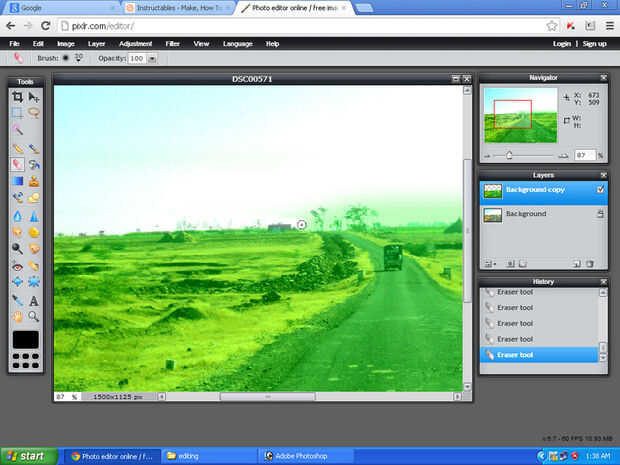Select the Wand tool
Screen dimensions: 620x465
tap(17, 129)
